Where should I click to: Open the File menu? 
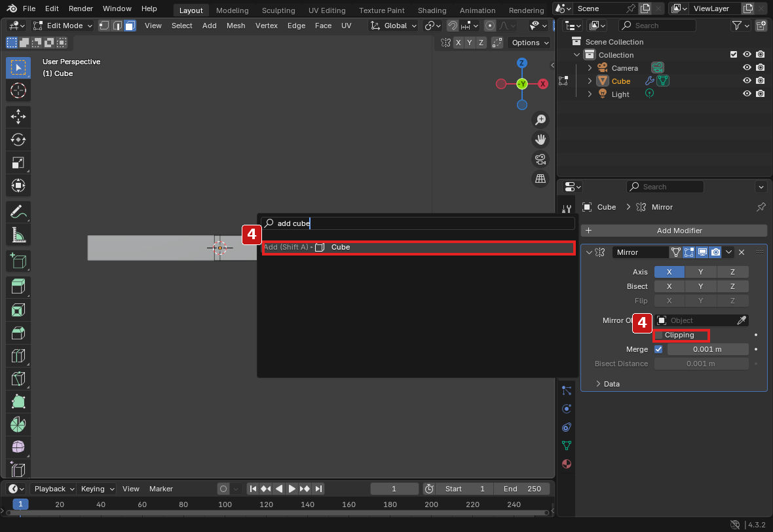pyautogui.click(x=29, y=9)
